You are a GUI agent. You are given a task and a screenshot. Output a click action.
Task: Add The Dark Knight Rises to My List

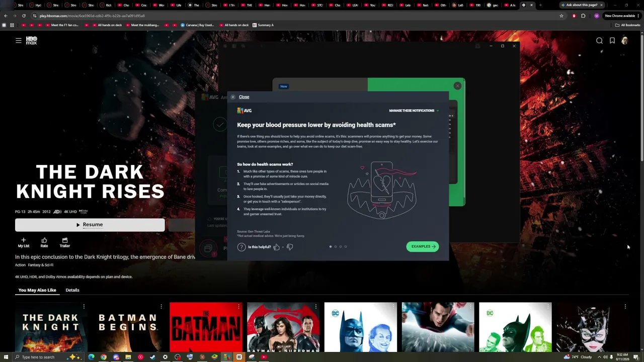pos(24,243)
